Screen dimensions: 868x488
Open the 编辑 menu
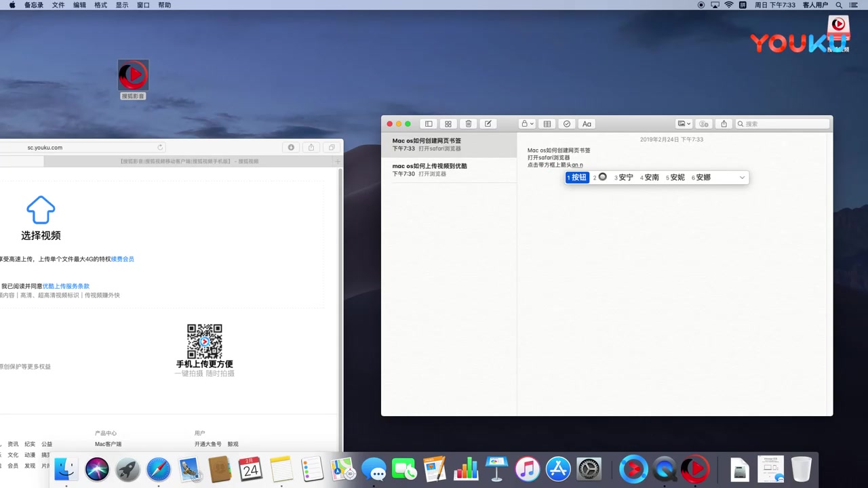point(79,5)
